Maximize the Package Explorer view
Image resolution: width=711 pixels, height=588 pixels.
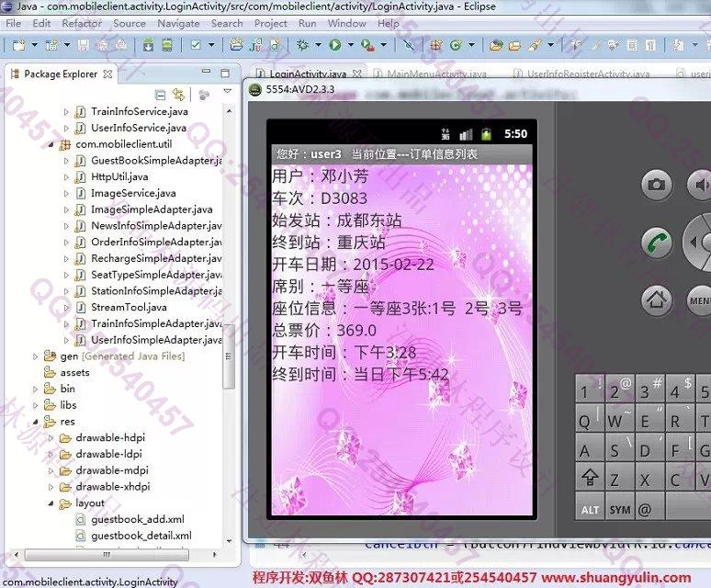click(x=225, y=73)
